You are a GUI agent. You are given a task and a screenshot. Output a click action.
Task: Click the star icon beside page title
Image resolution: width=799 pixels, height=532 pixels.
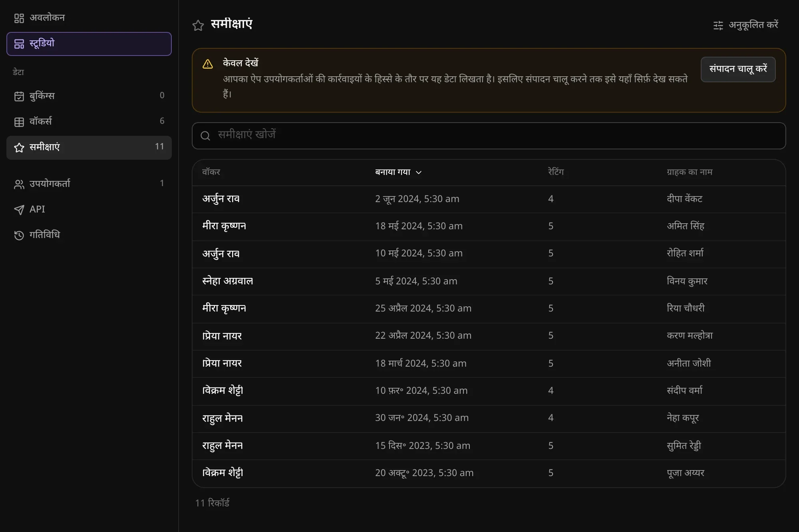tap(198, 25)
